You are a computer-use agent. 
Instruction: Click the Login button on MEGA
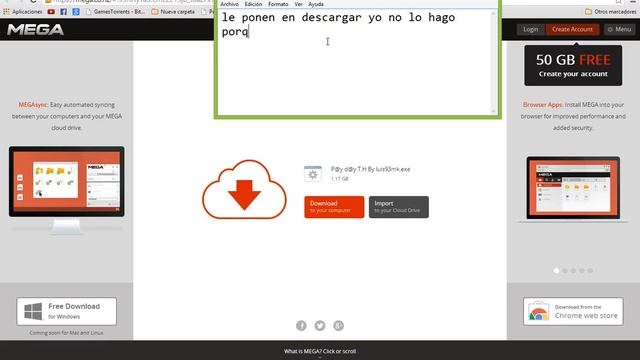(530, 29)
